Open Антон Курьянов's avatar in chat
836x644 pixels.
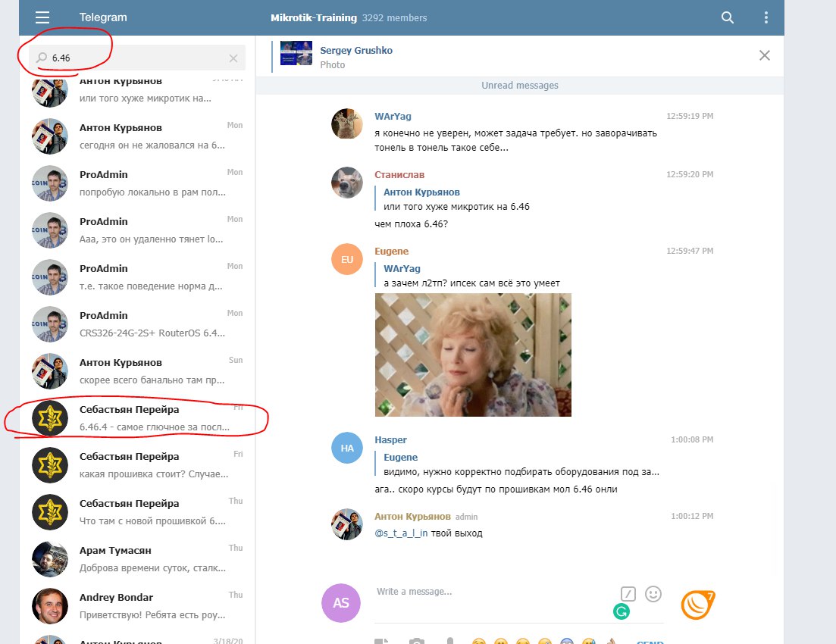347,524
